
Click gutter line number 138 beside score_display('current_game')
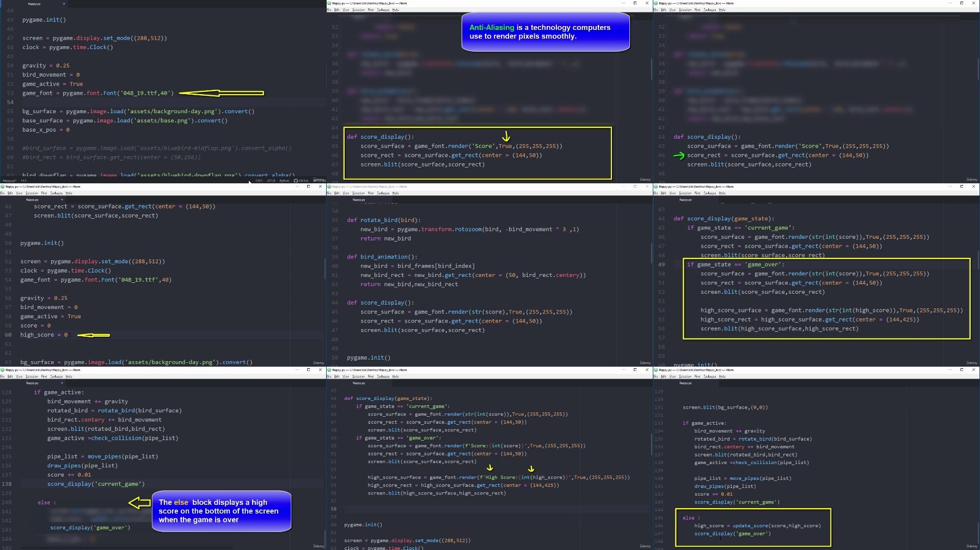7,484
